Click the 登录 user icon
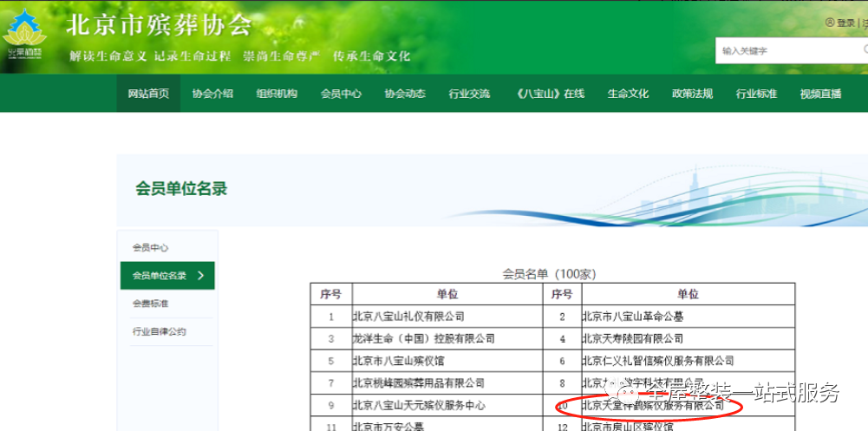 830,23
